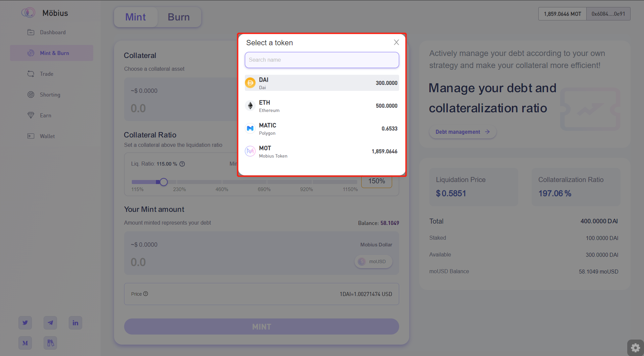Open the Telegram social link
The height and width of the screenshot is (356, 644).
(x=50, y=323)
